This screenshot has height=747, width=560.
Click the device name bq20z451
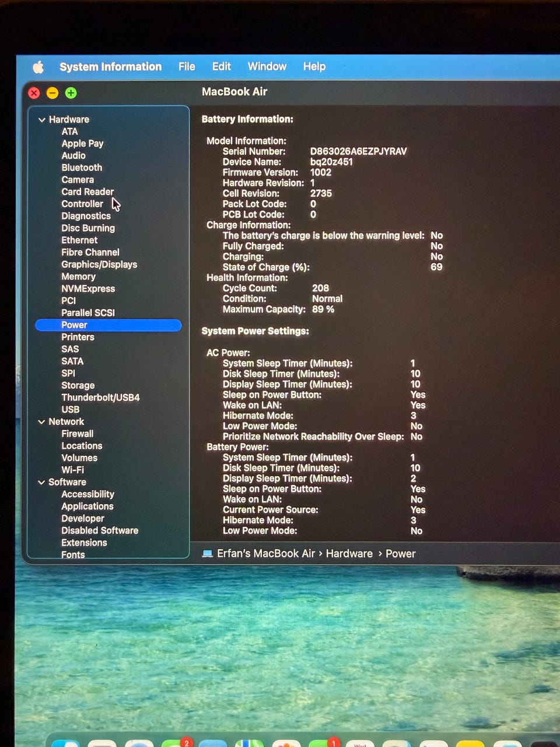click(x=331, y=162)
